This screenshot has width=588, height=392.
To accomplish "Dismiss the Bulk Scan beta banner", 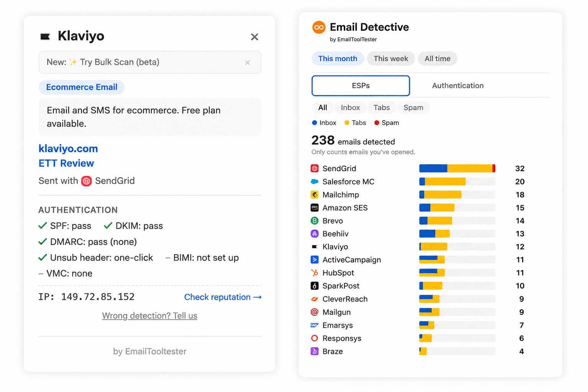I will click(248, 62).
